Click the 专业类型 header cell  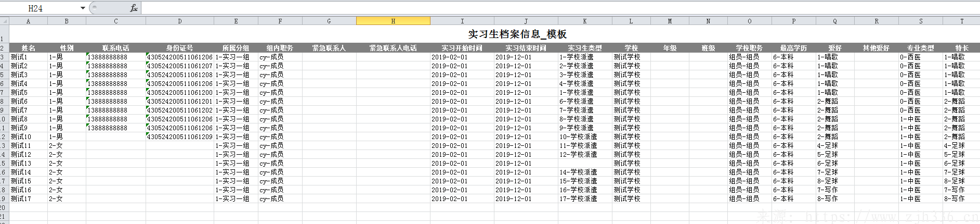[x=920, y=48]
